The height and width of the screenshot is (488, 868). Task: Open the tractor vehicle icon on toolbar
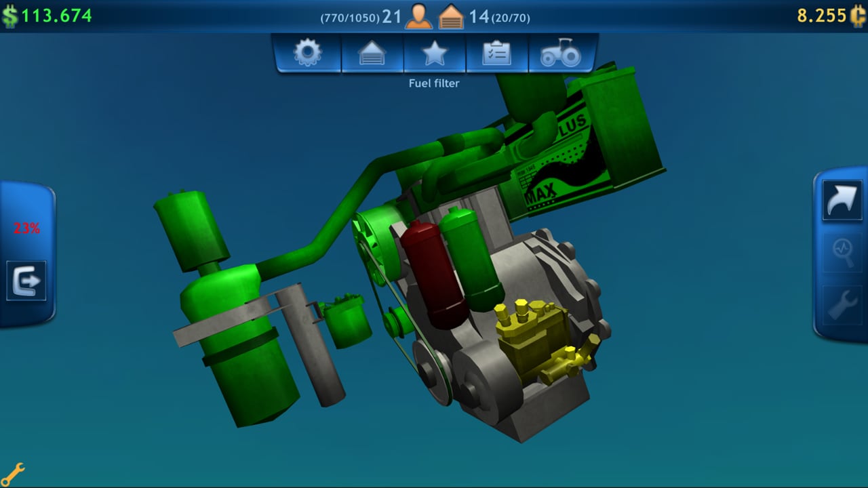tap(561, 52)
